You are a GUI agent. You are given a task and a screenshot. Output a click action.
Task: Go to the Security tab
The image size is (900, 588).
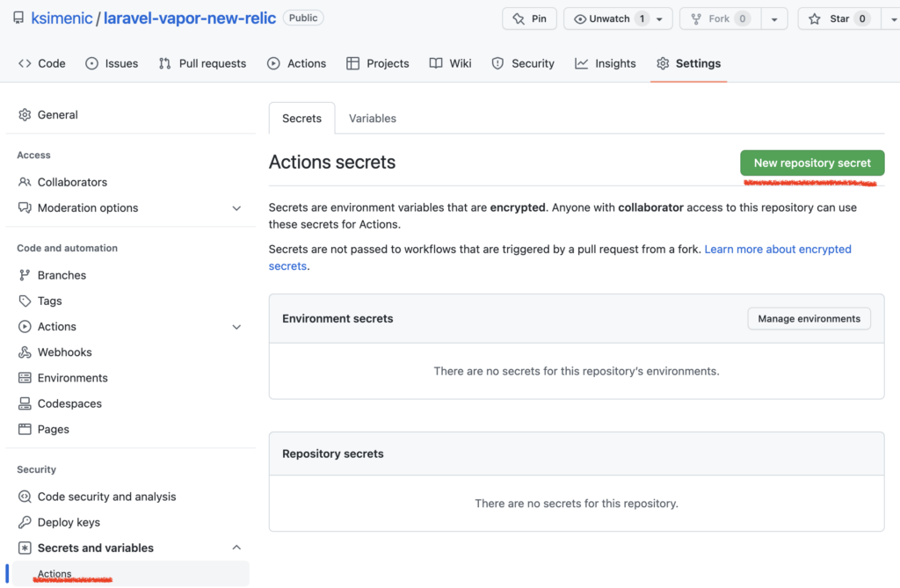click(522, 64)
